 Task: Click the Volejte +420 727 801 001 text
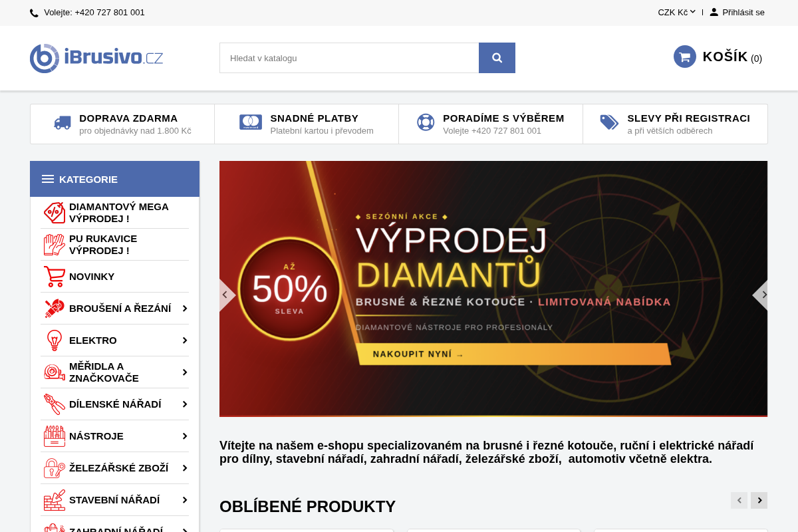coord(94,13)
